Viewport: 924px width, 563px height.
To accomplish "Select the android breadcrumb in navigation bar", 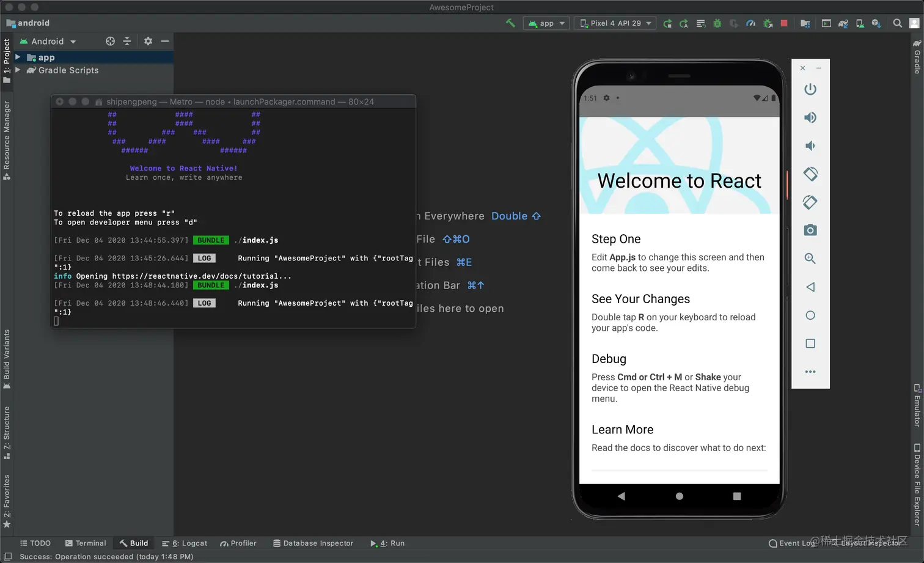I will (28, 23).
